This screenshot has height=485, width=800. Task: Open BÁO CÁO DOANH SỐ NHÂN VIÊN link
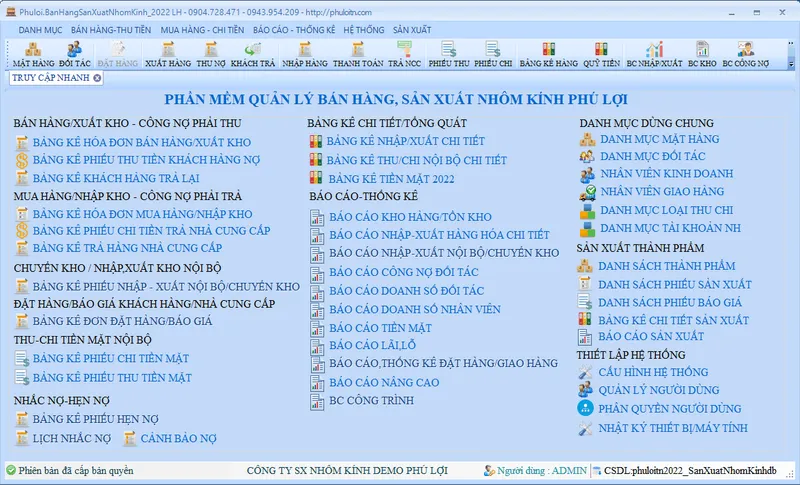coord(415,310)
